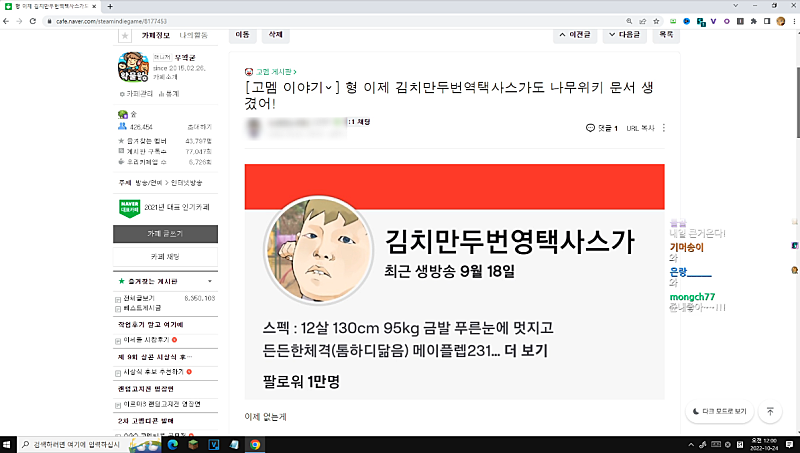Reload the page with the refresh icon
Screen dimensions: 800x453
(33, 21)
